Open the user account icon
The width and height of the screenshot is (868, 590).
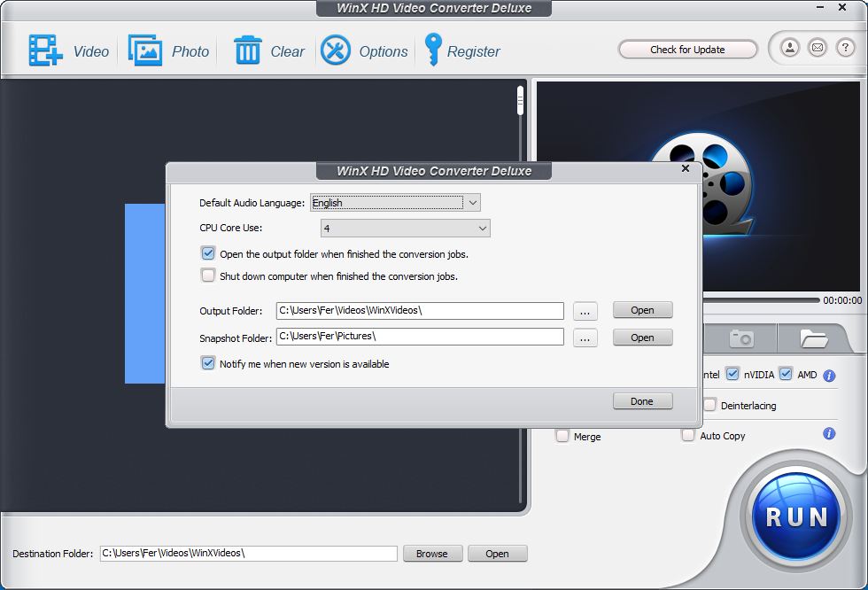click(x=790, y=48)
